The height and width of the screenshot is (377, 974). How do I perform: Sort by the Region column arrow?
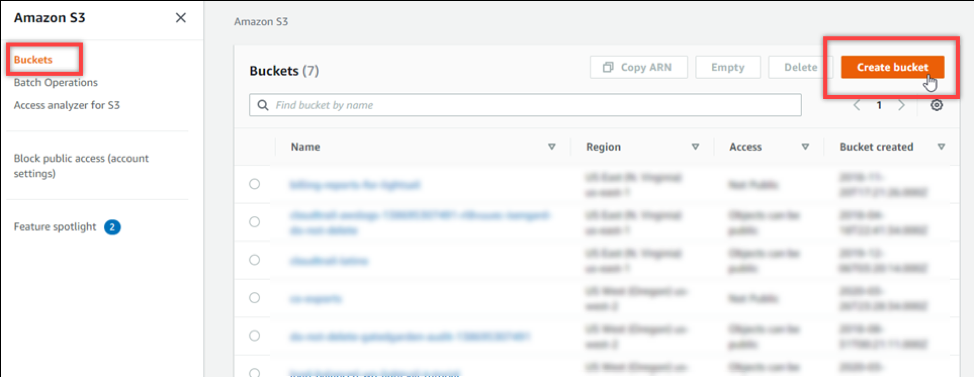(695, 147)
